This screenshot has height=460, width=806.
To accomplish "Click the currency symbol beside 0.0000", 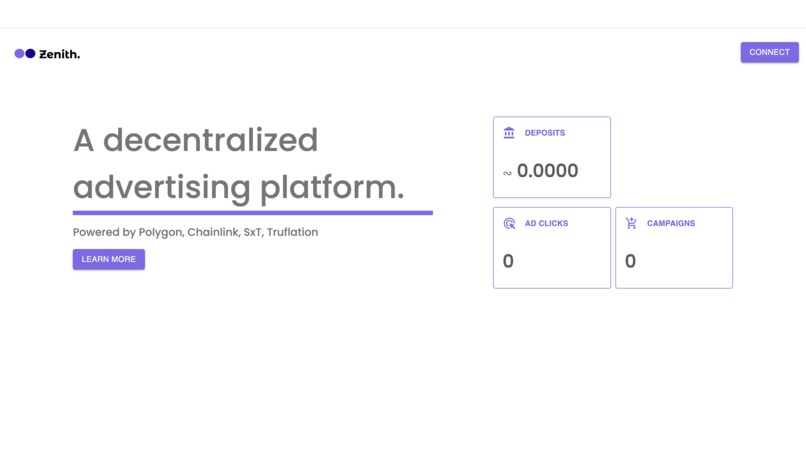I will click(x=507, y=173).
